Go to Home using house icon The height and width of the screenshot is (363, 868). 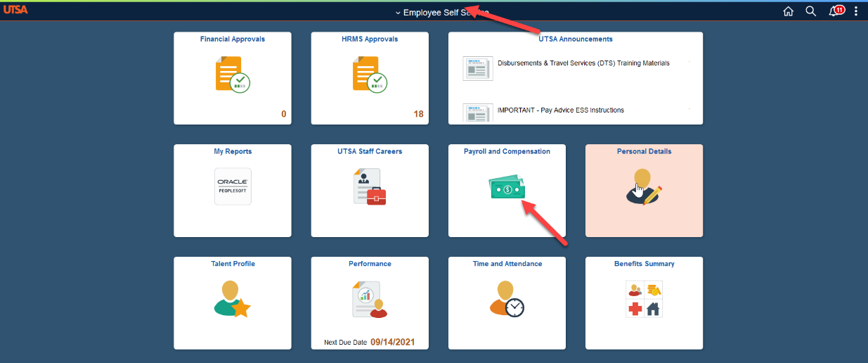(x=788, y=11)
